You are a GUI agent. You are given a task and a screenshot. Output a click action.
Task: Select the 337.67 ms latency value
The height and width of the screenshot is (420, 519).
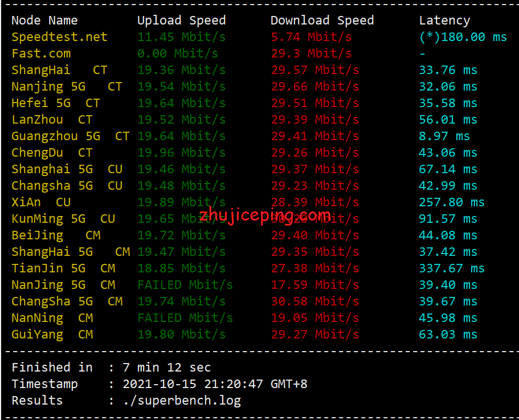451,268
